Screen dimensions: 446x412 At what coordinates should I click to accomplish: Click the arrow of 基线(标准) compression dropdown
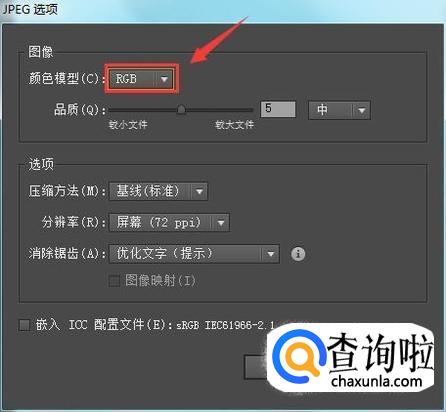[x=199, y=192]
